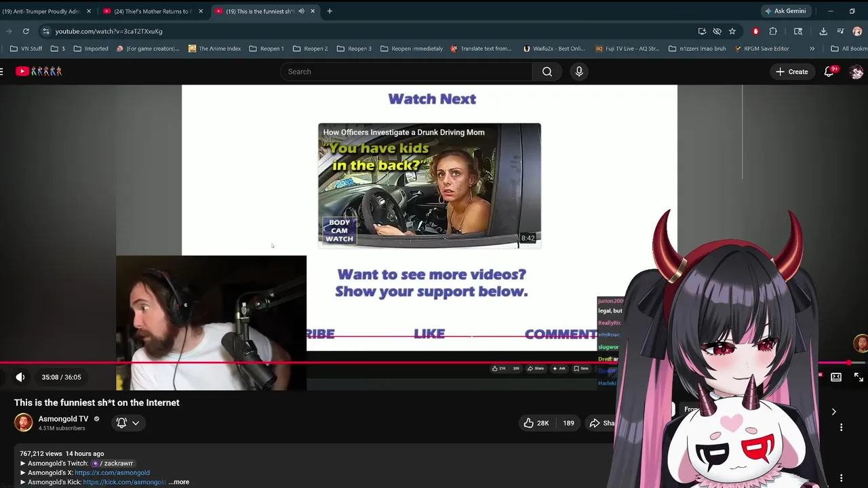This screenshot has width=868, height=488.
Task: Click the YouTube logo to go home
Action: 39,71
